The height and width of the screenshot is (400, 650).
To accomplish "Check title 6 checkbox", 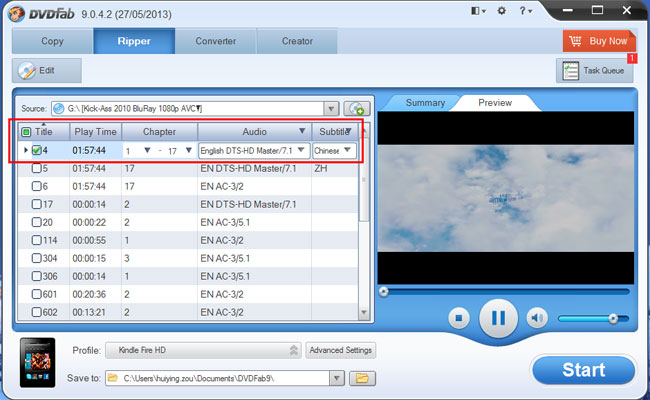I will pos(37,186).
